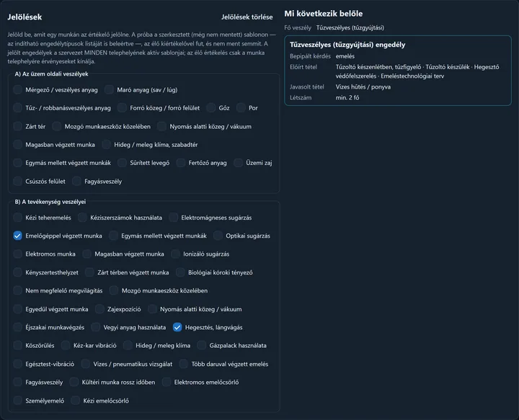Enable Nyomás alatti közeg / vákuum in section A

162,126
